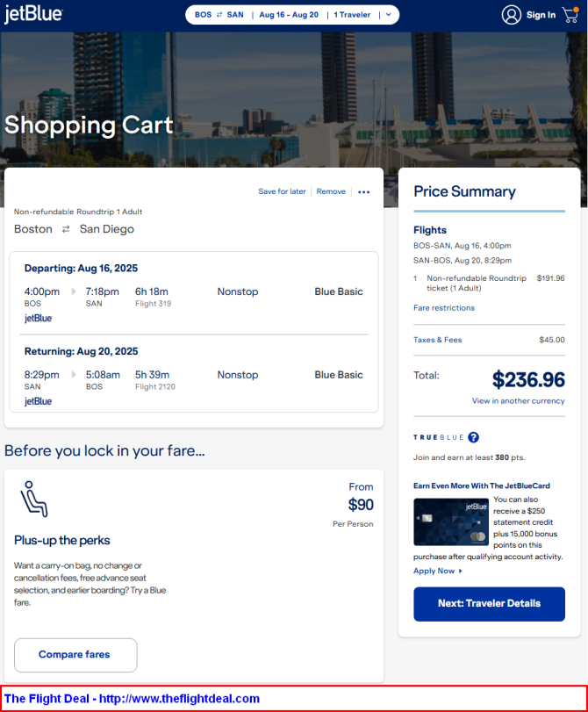Open Fare restrictions link
588x712 pixels.
coord(444,308)
